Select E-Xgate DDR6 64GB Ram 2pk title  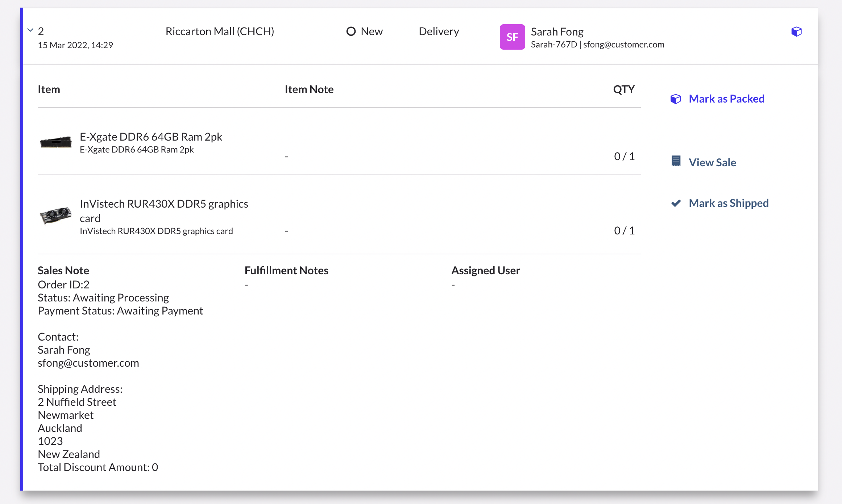pyautogui.click(x=151, y=137)
